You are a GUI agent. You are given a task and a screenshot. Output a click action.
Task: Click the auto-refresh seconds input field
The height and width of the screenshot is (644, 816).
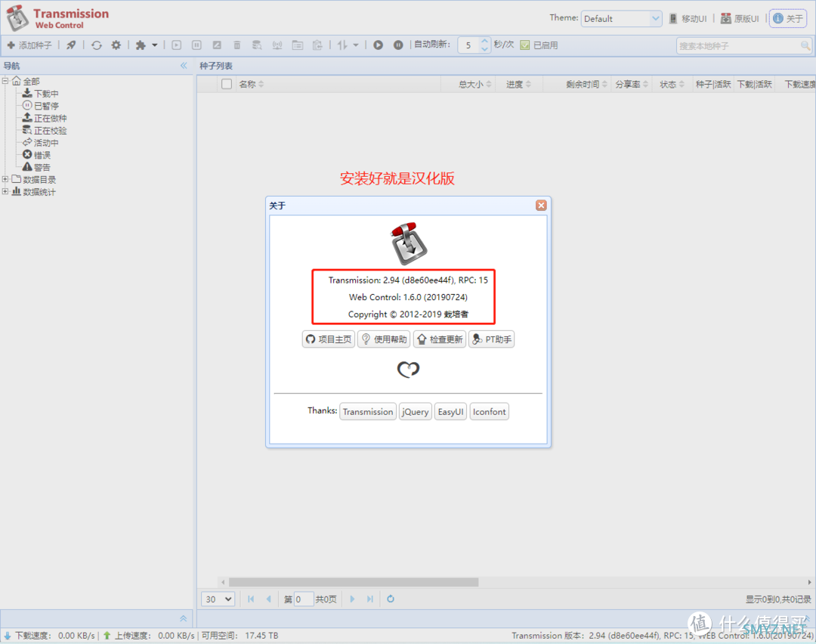[x=469, y=45]
